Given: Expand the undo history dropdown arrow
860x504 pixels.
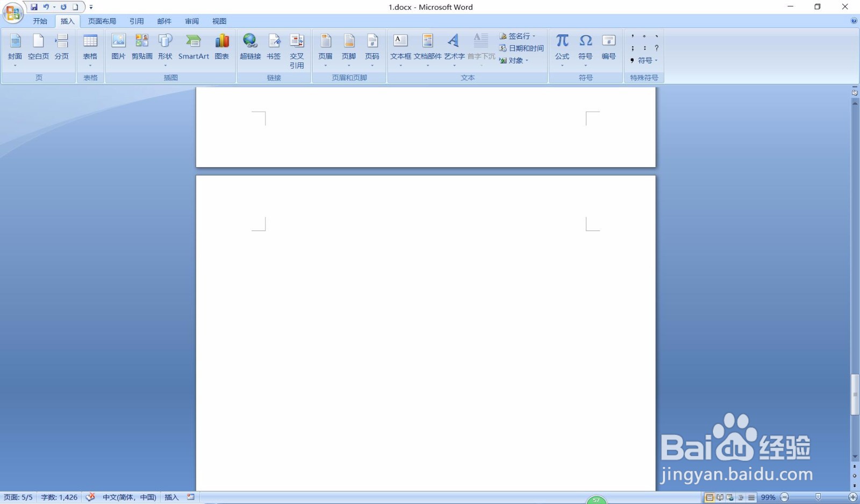Looking at the screenshot, I should pos(54,7).
